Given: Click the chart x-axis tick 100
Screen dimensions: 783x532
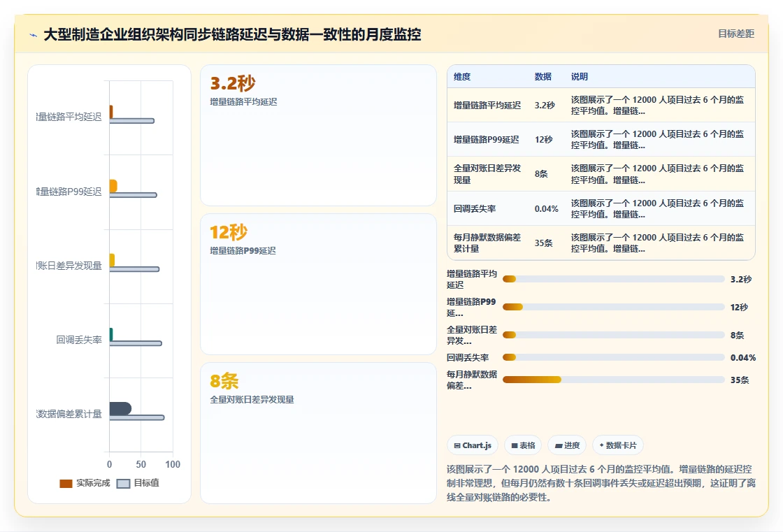Looking at the screenshot, I should point(173,465).
